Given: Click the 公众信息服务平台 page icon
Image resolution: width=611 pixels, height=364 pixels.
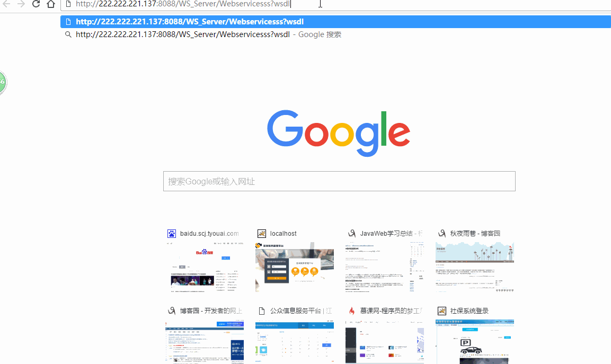Looking at the screenshot, I should [262, 310].
